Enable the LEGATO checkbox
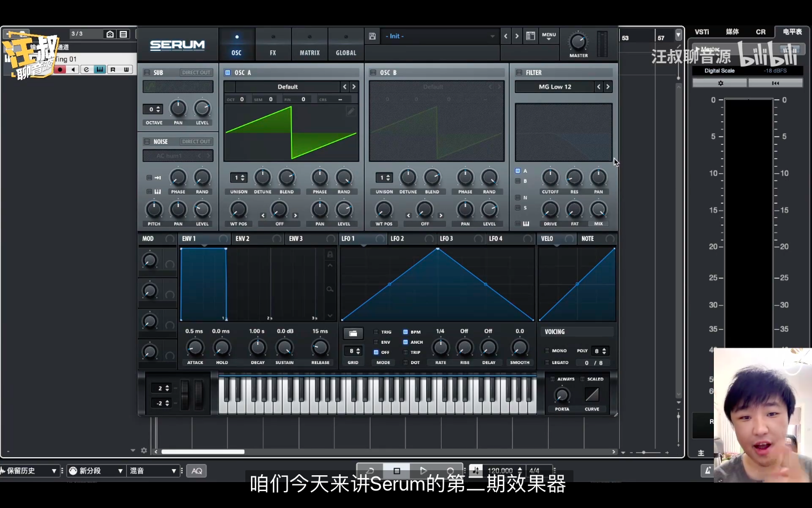 click(x=547, y=362)
